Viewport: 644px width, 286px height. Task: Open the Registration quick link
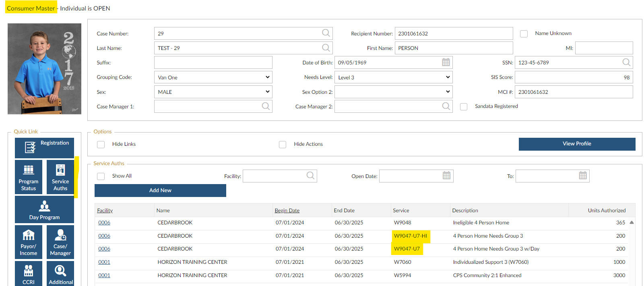44,147
